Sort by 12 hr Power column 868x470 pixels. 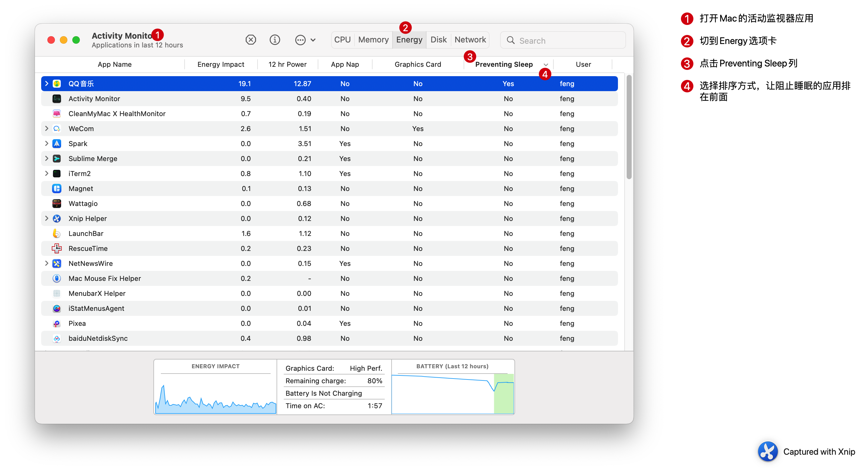(x=287, y=64)
